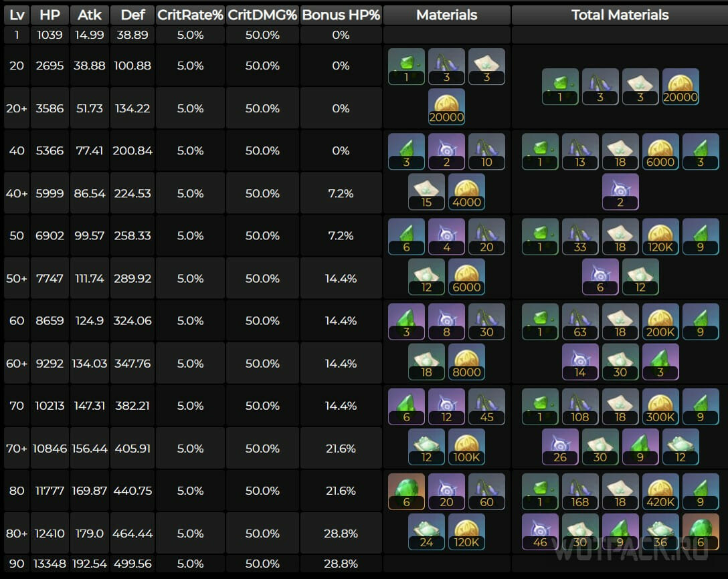Click the Atk value 51.73

pyautogui.click(x=90, y=108)
